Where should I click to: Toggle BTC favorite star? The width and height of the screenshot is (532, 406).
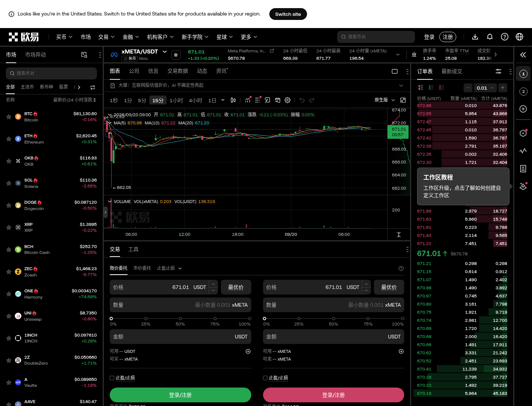tap(8, 117)
